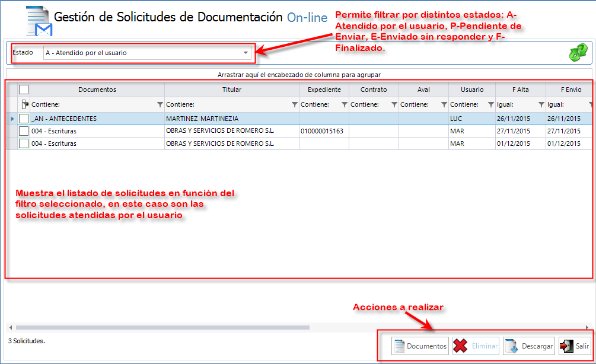Sort by F Envio column header
Image resolution: width=596 pixels, height=364 pixels.
(x=569, y=90)
